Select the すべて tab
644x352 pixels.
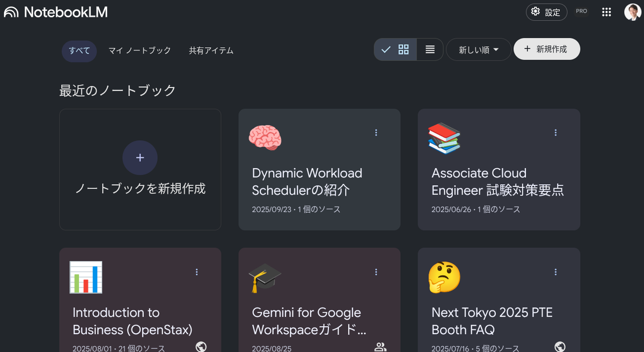[79, 51]
